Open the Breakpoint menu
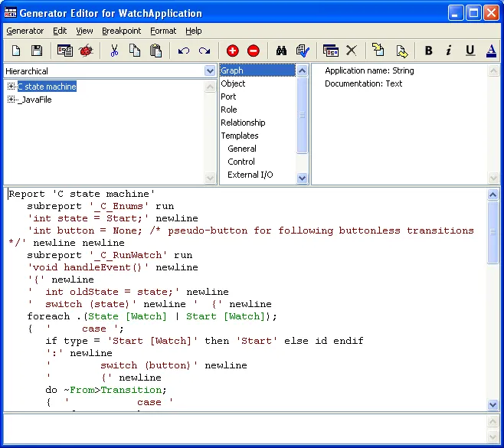The image size is (504, 448). pyautogui.click(x=121, y=31)
